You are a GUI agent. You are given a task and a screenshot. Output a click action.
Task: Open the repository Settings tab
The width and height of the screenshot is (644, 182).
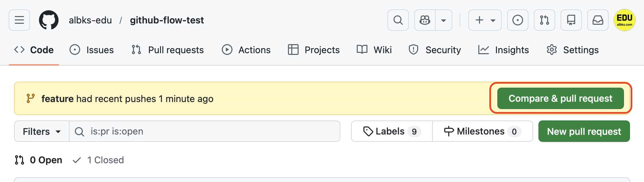pyautogui.click(x=573, y=50)
